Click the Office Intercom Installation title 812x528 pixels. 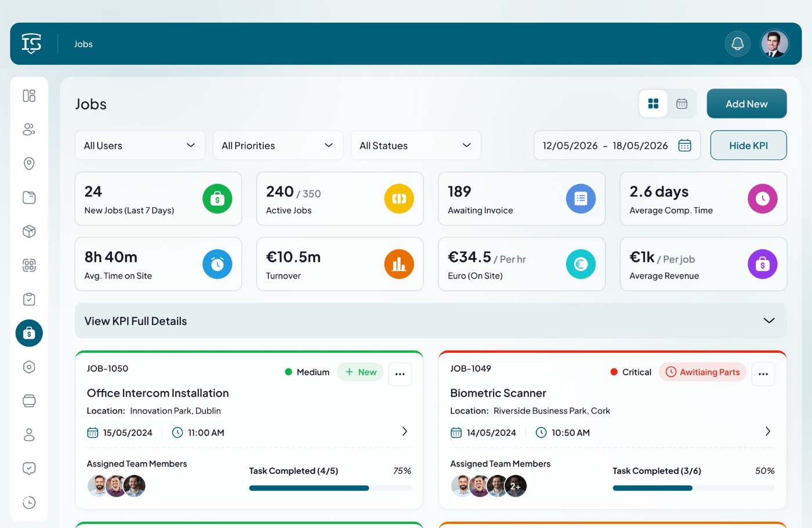click(158, 393)
